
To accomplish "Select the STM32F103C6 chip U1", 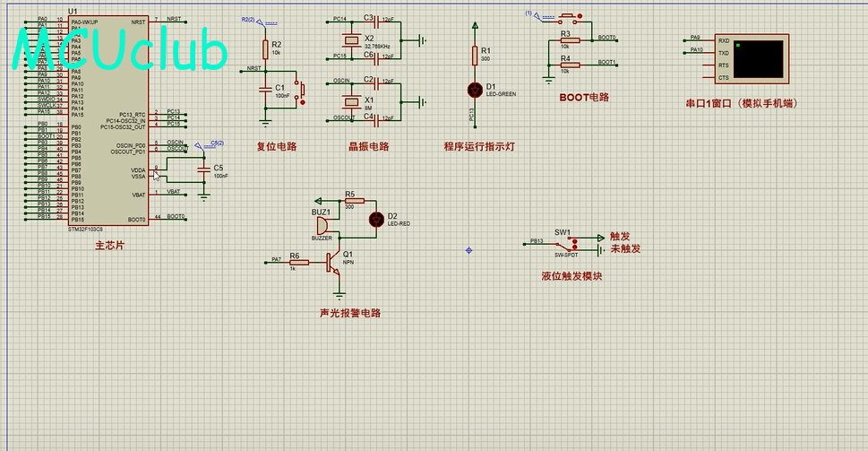I will pos(108,120).
